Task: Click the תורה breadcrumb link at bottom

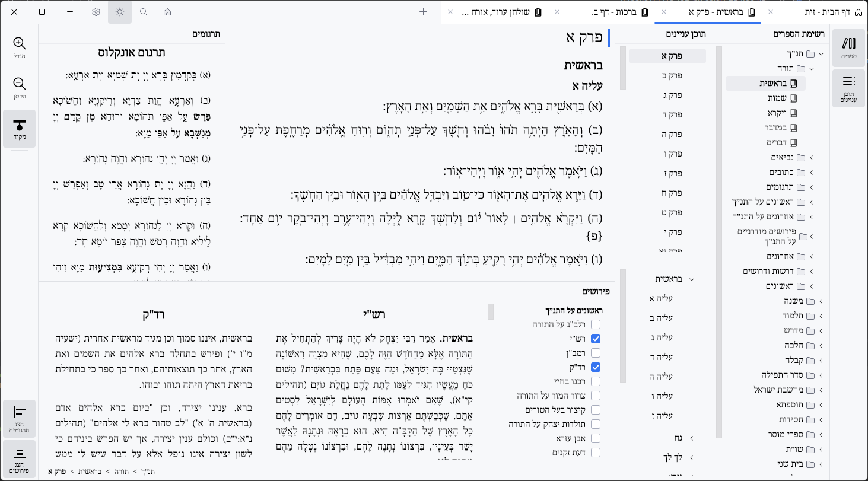Action: click(121, 471)
